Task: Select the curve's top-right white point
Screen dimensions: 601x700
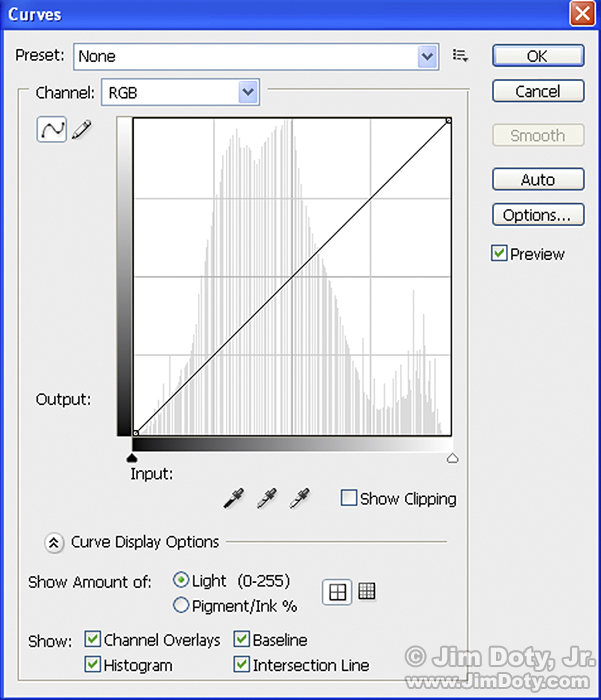Action: 449,121
